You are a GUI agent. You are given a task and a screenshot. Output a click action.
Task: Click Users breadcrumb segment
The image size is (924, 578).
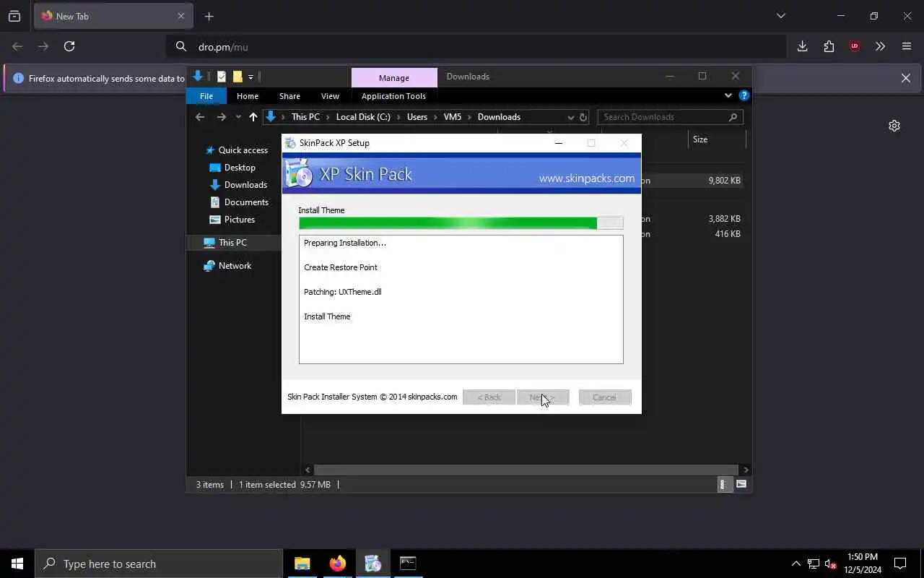tap(417, 117)
